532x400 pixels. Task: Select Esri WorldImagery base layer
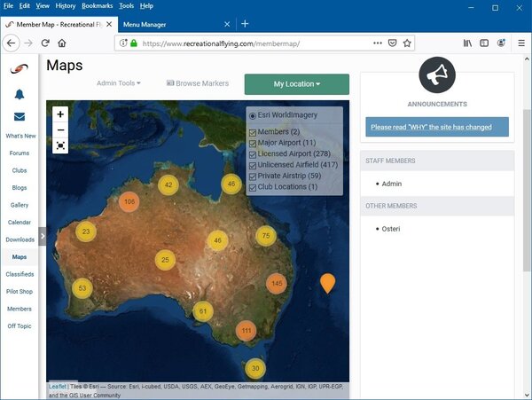253,116
